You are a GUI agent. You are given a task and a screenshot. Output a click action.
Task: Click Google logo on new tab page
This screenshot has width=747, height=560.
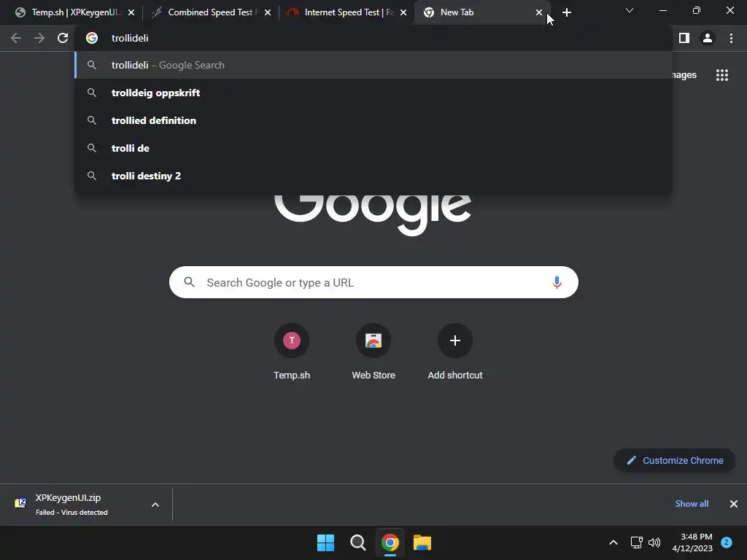(373, 214)
